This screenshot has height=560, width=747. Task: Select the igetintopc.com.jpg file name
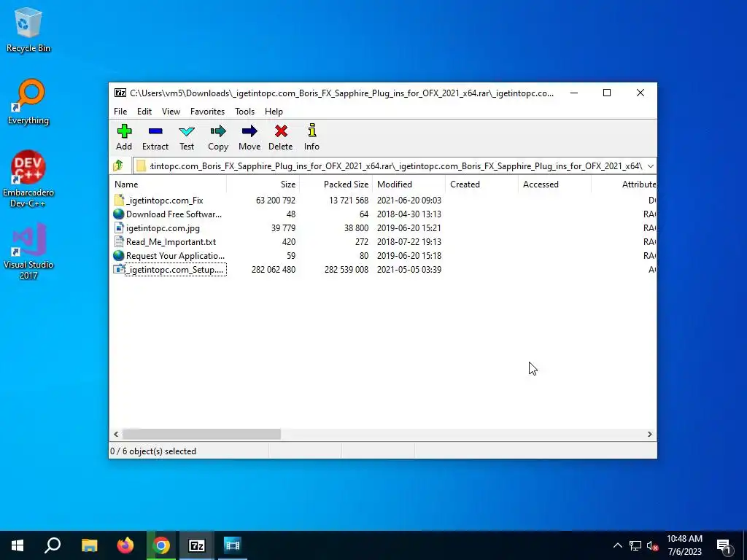click(163, 227)
